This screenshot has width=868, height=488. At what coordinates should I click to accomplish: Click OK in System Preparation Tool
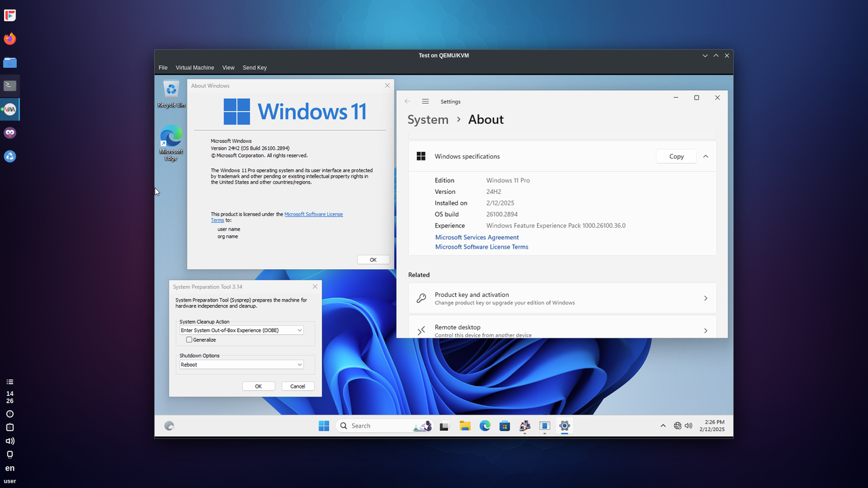coord(258,386)
